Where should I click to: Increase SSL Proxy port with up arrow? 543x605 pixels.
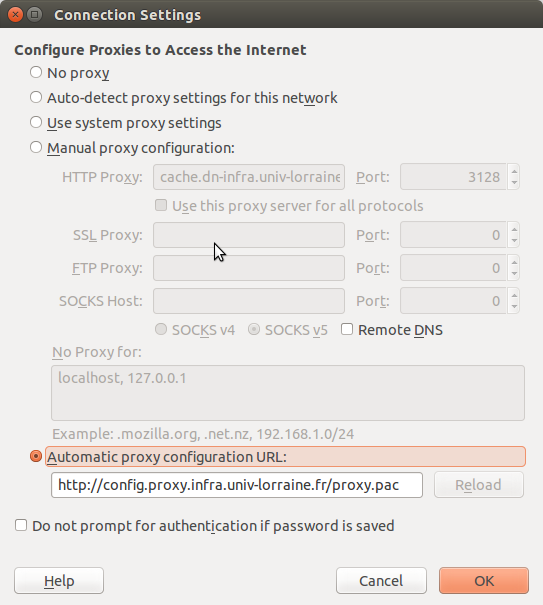click(514, 229)
